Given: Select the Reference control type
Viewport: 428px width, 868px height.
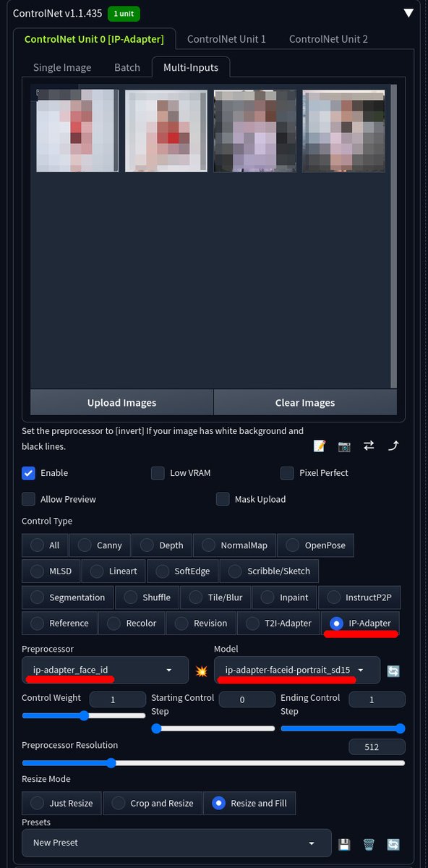Looking at the screenshot, I should [60, 623].
